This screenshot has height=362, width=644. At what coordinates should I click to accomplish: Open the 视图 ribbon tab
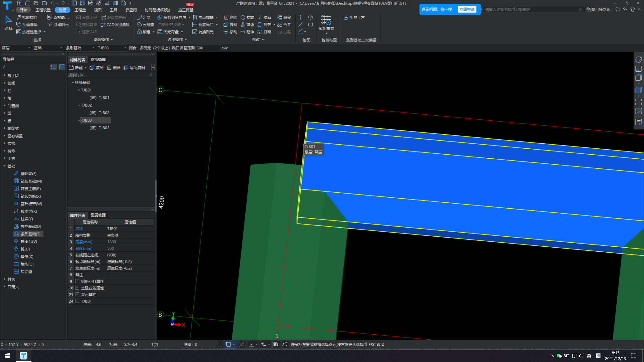point(98,10)
